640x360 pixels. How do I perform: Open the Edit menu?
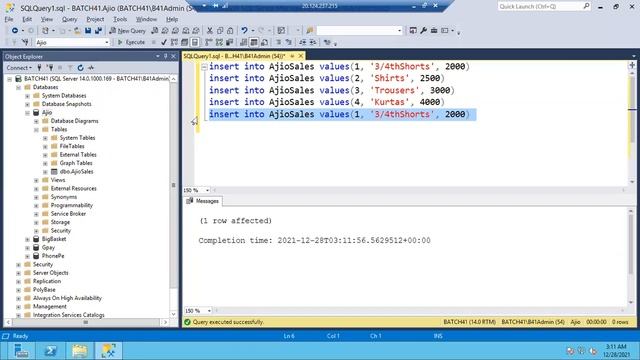coord(27,19)
